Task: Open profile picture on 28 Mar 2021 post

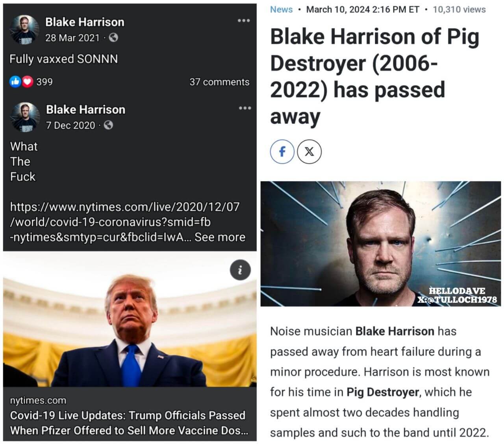Action: click(x=24, y=29)
